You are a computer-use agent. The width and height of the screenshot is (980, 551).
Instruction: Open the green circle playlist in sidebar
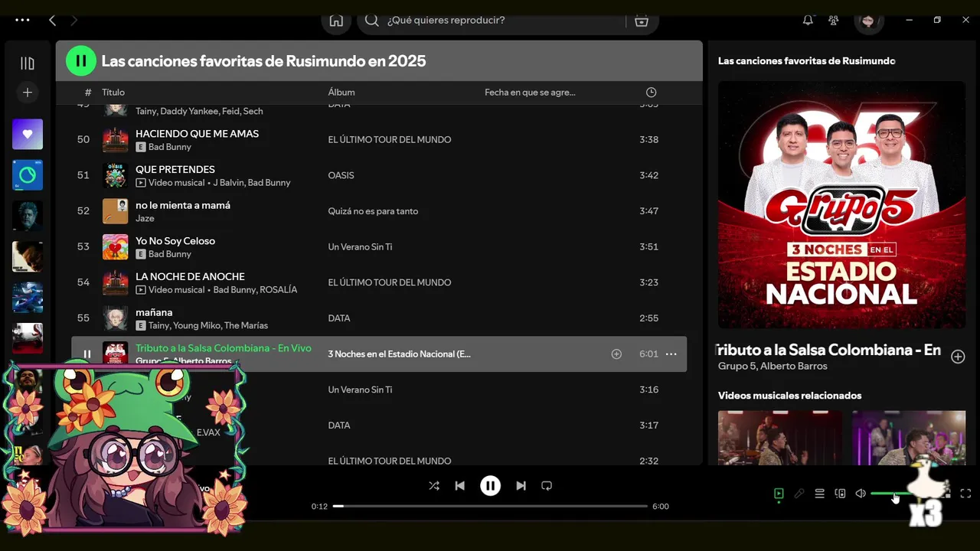pos(28,175)
